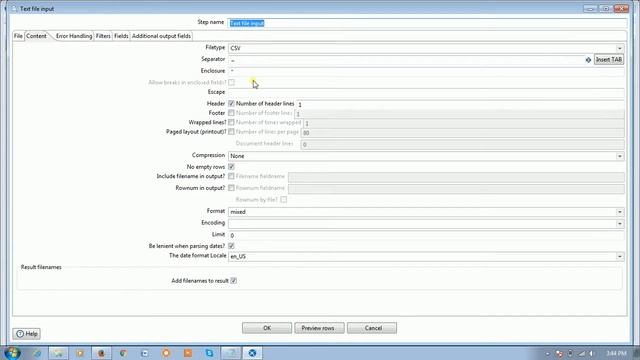The height and width of the screenshot is (360, 640).
Task: Open the Format dropdown showing mixed
Action: click(x=620, y=212)
